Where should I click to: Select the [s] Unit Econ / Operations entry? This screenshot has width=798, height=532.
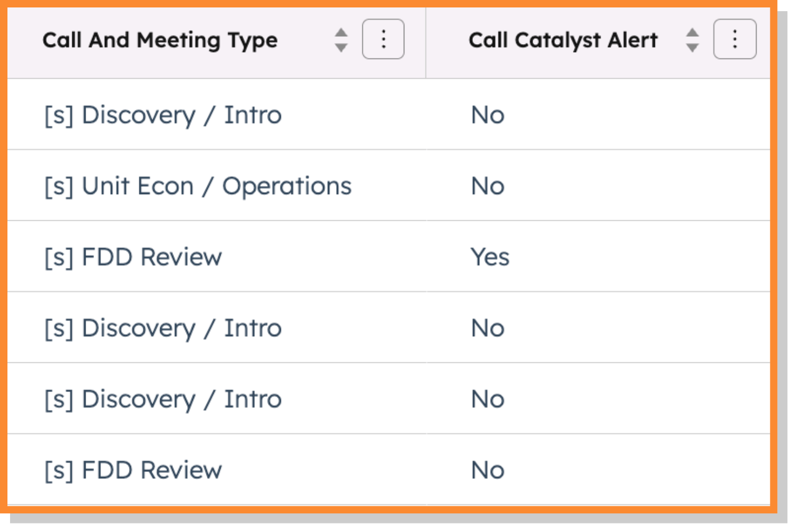(x=197, y=185)
